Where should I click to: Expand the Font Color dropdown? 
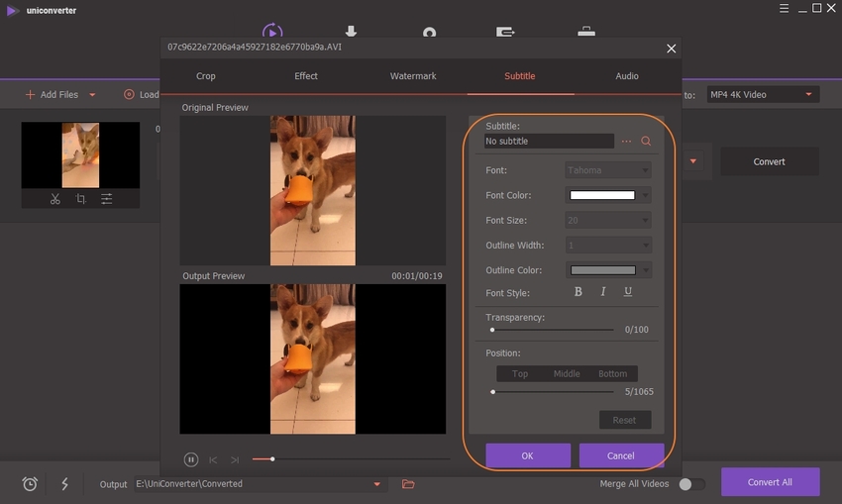pyautogui.click(x=646, y=195)
